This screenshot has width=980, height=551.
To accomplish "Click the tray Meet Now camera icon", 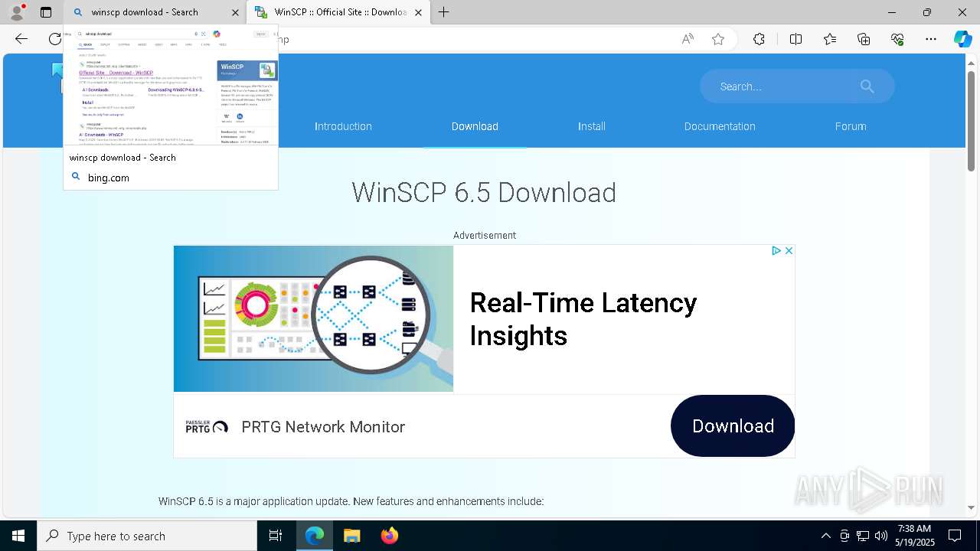I will [844, 536].
